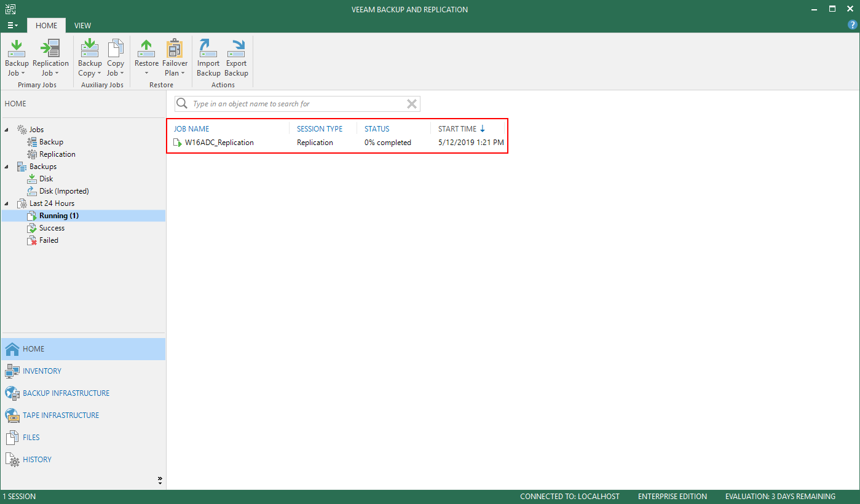Viewport: 860px width, 504px height.
Task: Type-in field: click the object name search box
Action: 298,104
